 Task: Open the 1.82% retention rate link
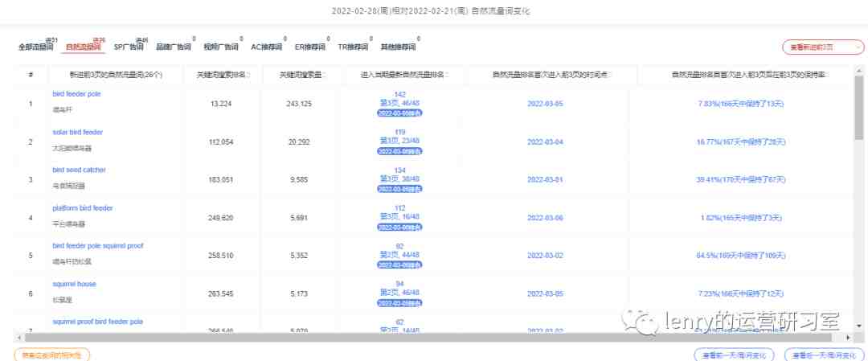(x=741, y=218)
